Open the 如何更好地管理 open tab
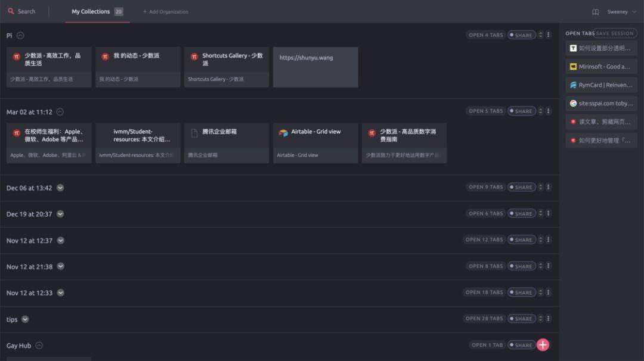This screenshot has height=361, width=644. 601,141
